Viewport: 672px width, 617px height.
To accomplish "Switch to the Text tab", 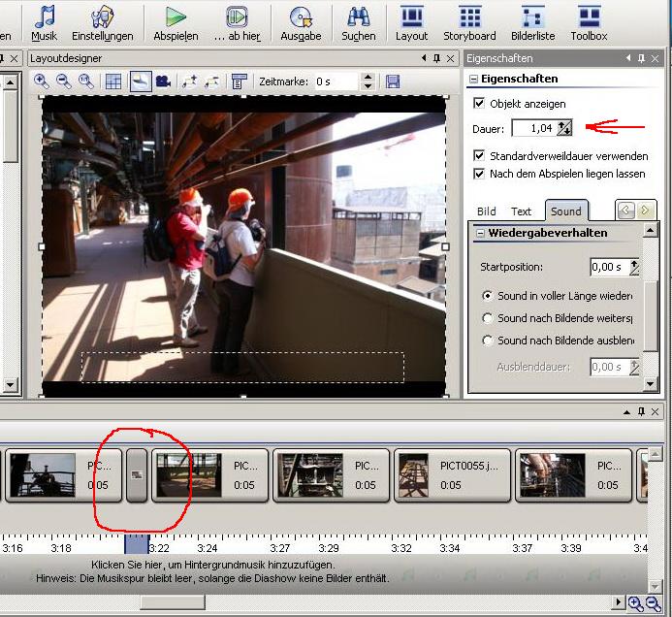I will (x=521, y=211).
